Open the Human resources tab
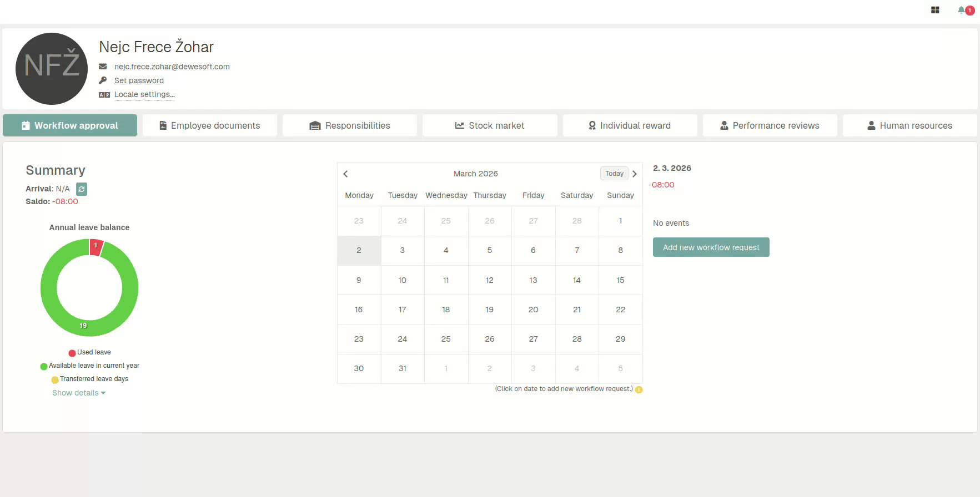The image size is (980, 497). [x=910, y=125]
